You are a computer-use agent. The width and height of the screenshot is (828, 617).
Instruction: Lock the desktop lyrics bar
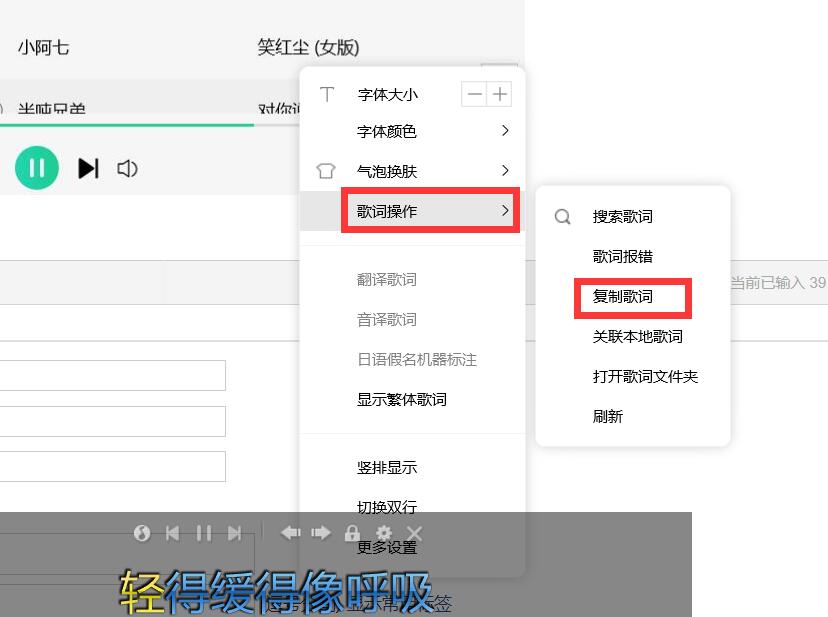click(x=353, y=533)
